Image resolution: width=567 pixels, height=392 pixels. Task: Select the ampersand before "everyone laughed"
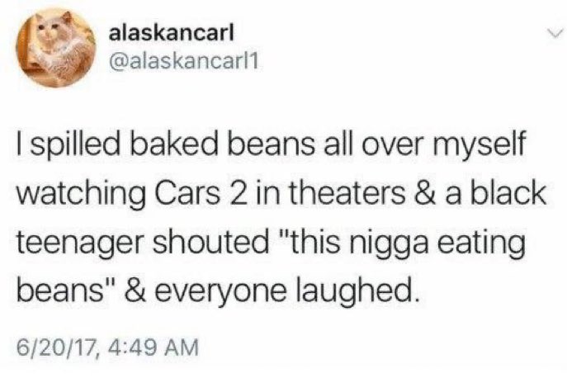click(135, 290)
